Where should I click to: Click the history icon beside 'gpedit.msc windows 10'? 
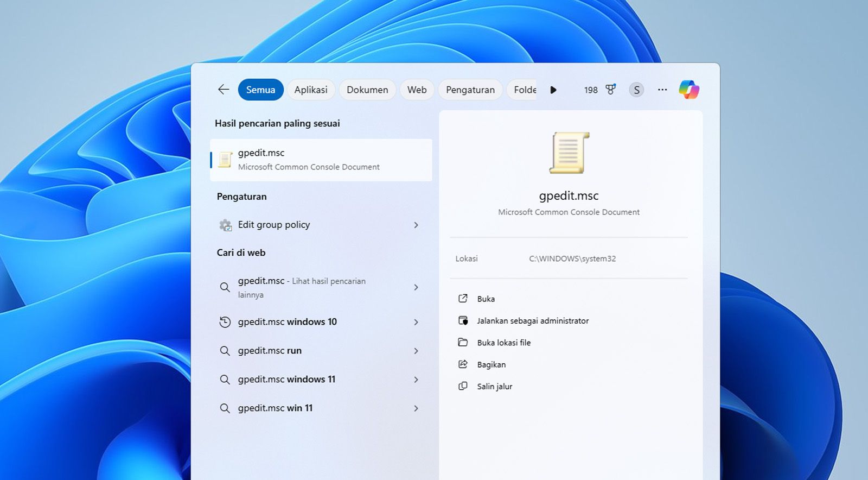[225, 322]
